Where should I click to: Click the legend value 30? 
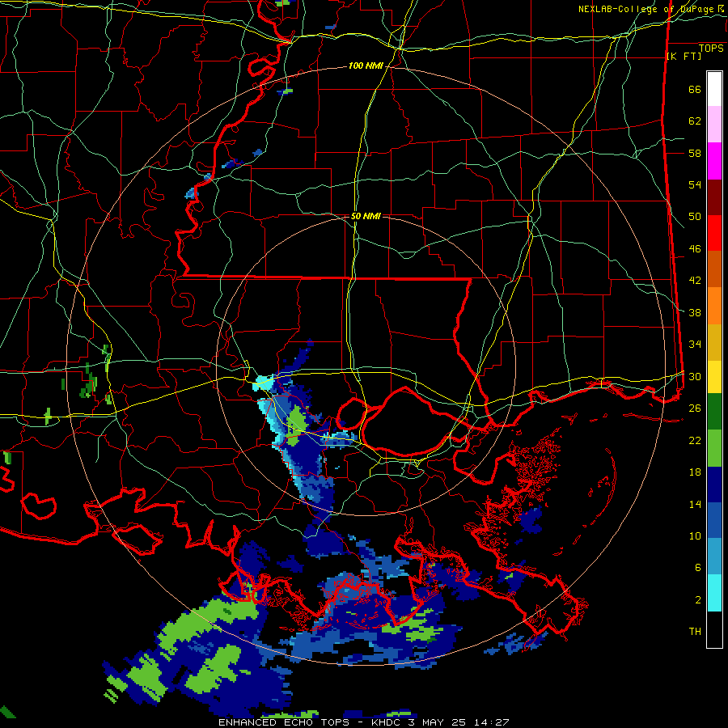coord(695,376)
